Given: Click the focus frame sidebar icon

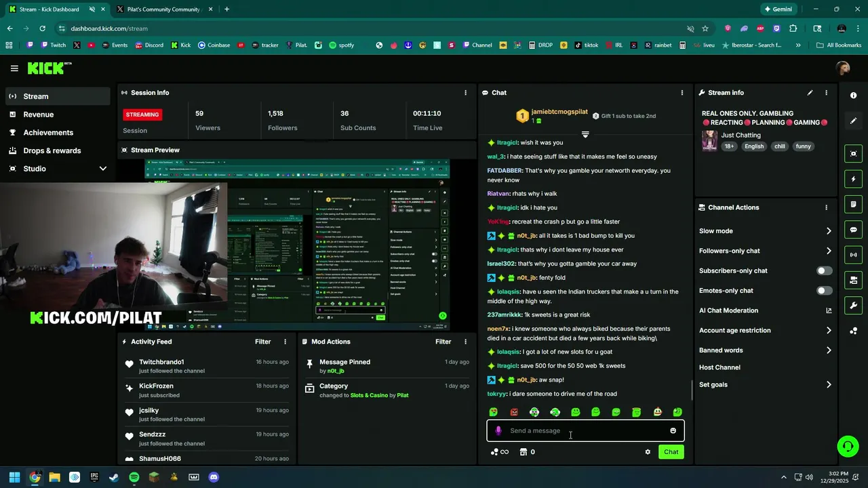Looking at the screenshot, I should pos(854,154).
